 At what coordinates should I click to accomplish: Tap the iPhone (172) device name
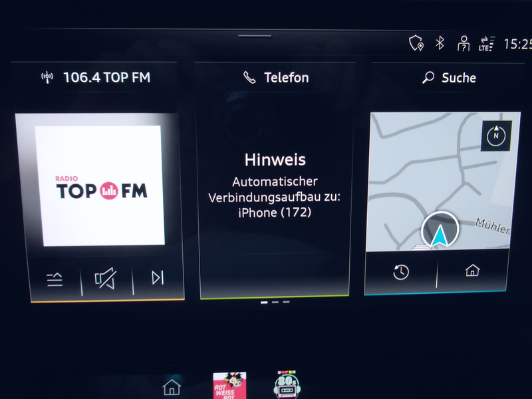[275, 212]
